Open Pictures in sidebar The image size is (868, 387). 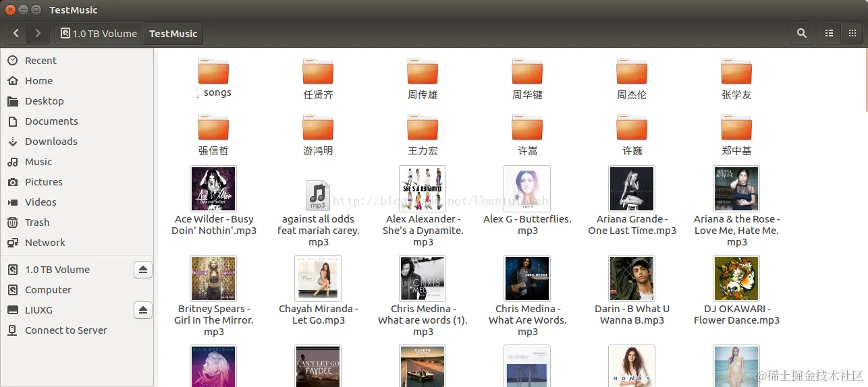pos(78,182)
